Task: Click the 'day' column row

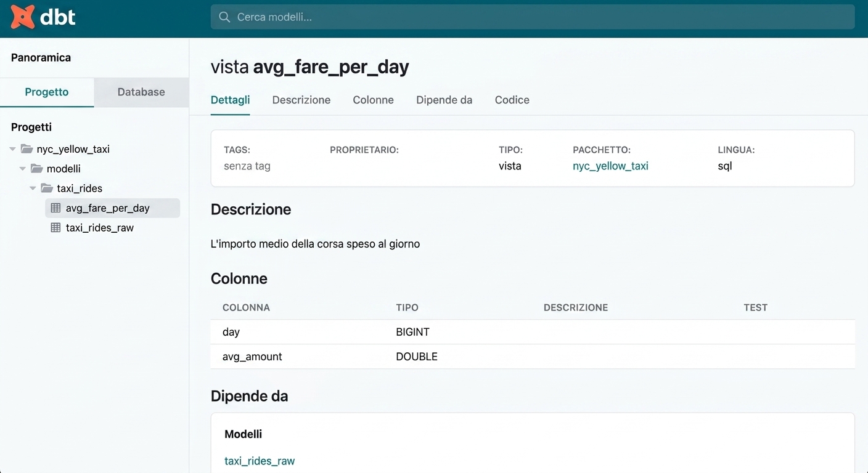Action: pos(533,332)
